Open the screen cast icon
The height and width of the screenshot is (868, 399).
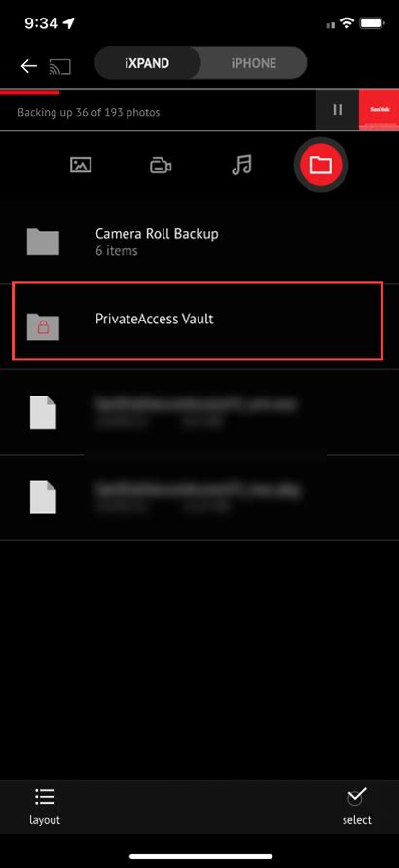point(59,66)
